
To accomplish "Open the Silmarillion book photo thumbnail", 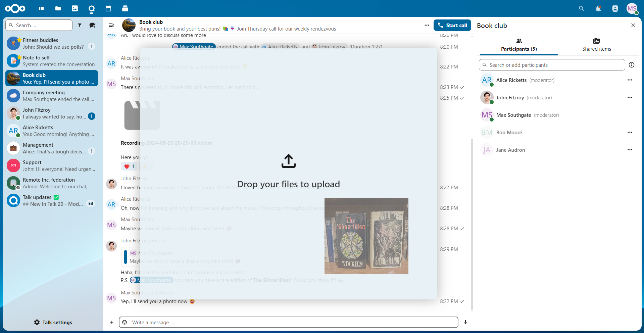I will [x=366, y=236].
